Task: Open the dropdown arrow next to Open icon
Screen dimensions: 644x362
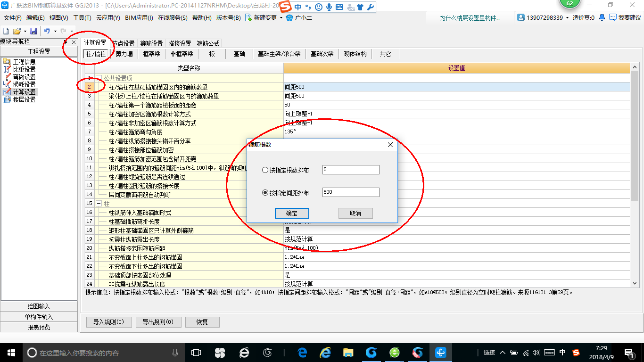Action: click(x=25, y=31)
